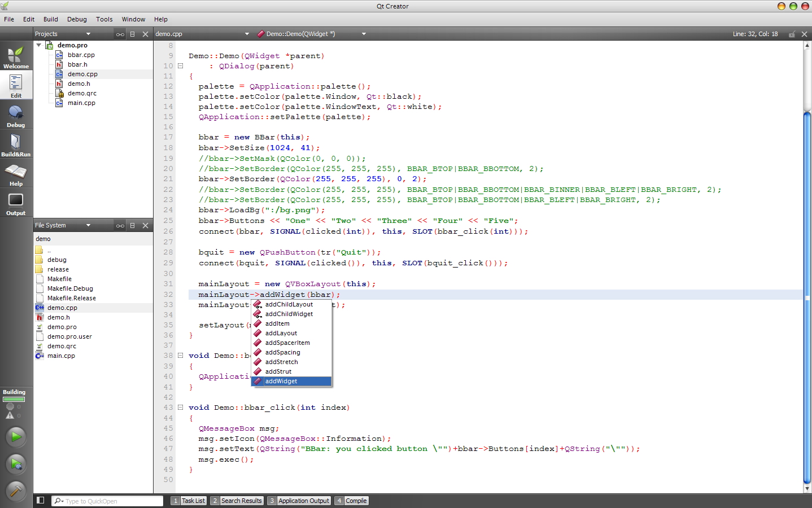Image resolution: width=812 pixels, height=508 pixels.
Task: Choose addSpacerItem from completion list
Action: tap(291, 343)
